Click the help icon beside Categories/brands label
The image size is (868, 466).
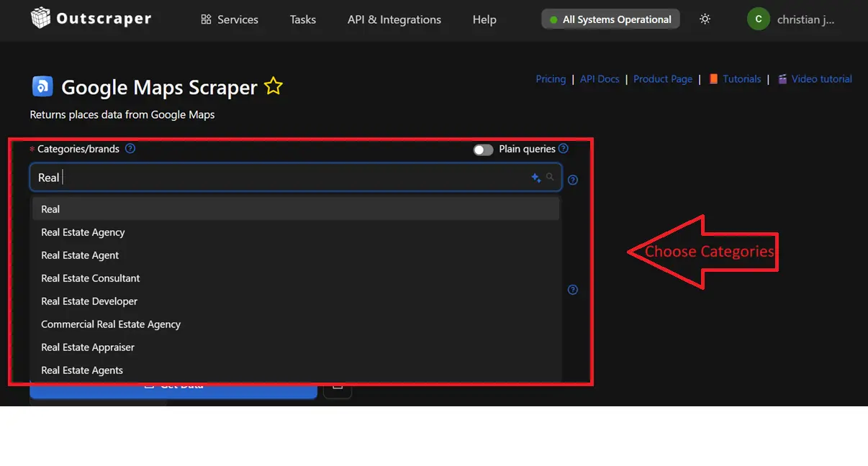(130, 149)
